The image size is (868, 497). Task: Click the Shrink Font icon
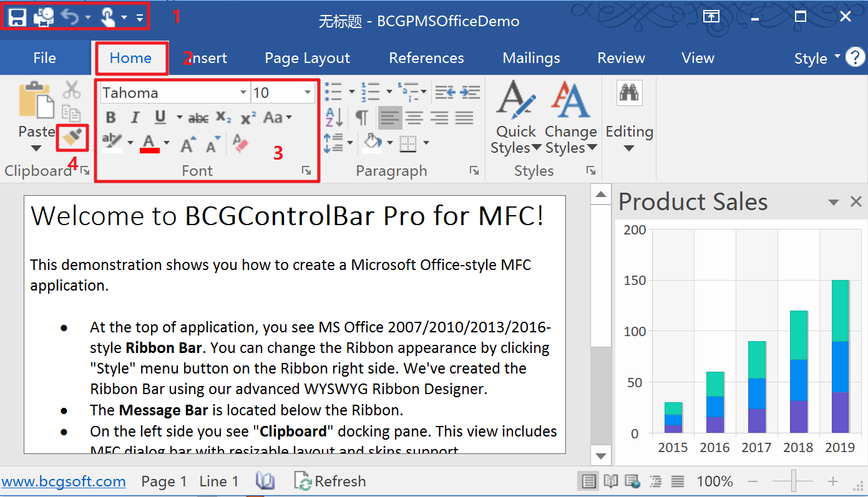(x=213, y=144)
